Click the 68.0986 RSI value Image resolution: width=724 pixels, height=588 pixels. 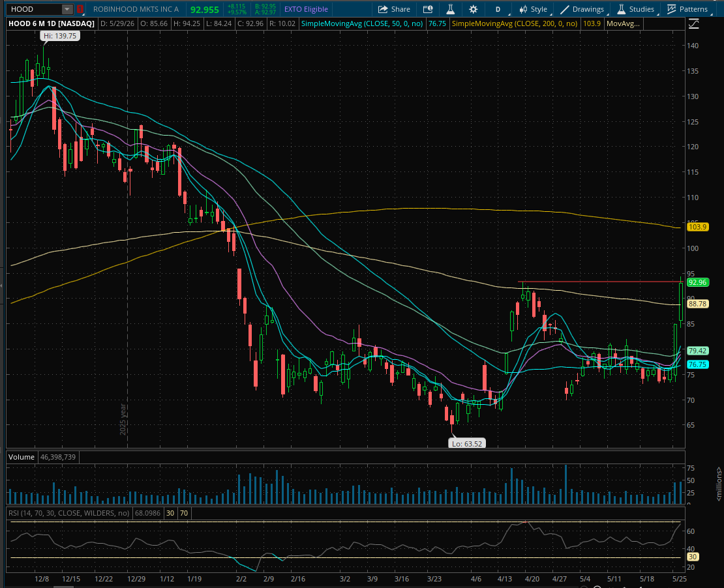pos(147,513)
